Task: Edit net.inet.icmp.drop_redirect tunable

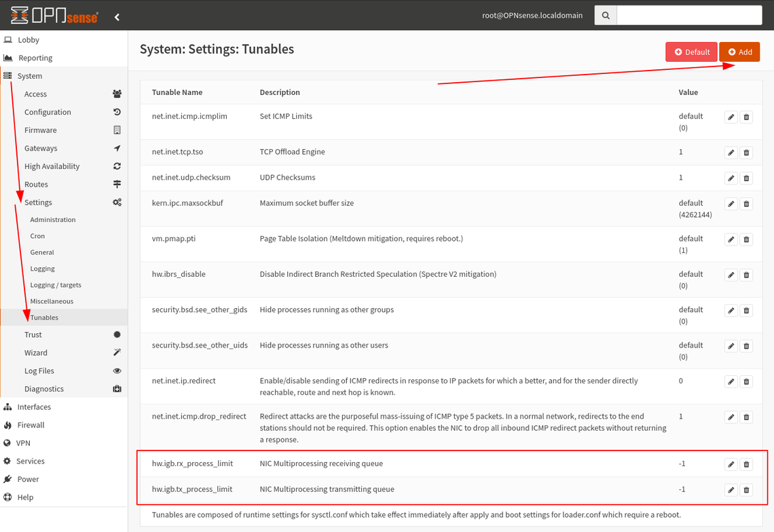Action: 731,417
